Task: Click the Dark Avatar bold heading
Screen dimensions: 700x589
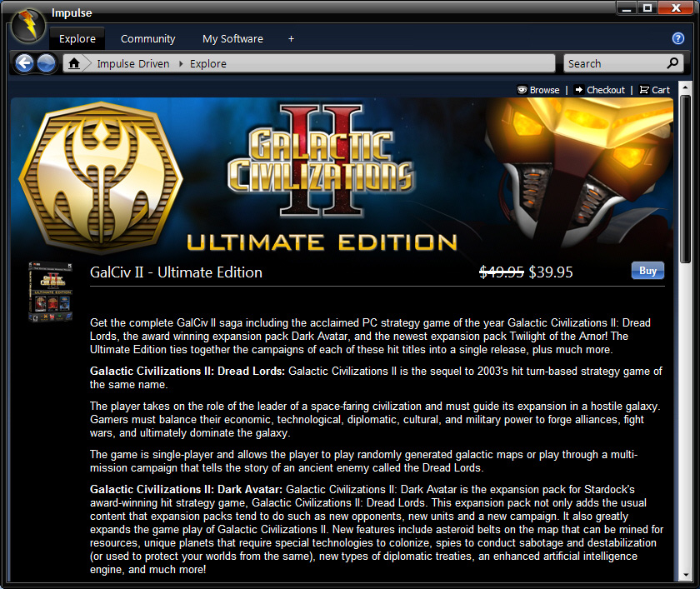Action: point(186,490)
